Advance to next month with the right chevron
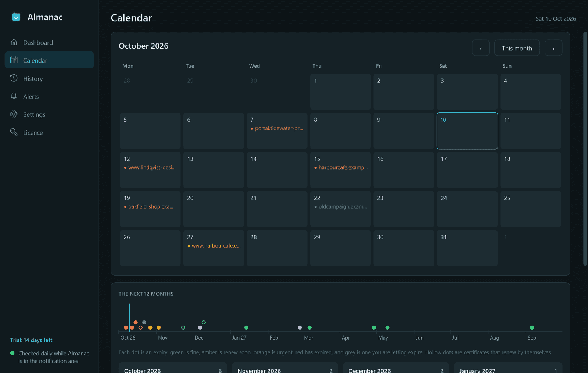588x373 pixels. coord(553,48)
